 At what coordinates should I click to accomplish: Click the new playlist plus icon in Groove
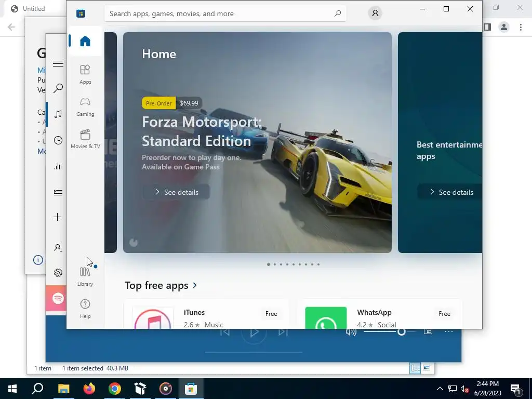[58, 217]
